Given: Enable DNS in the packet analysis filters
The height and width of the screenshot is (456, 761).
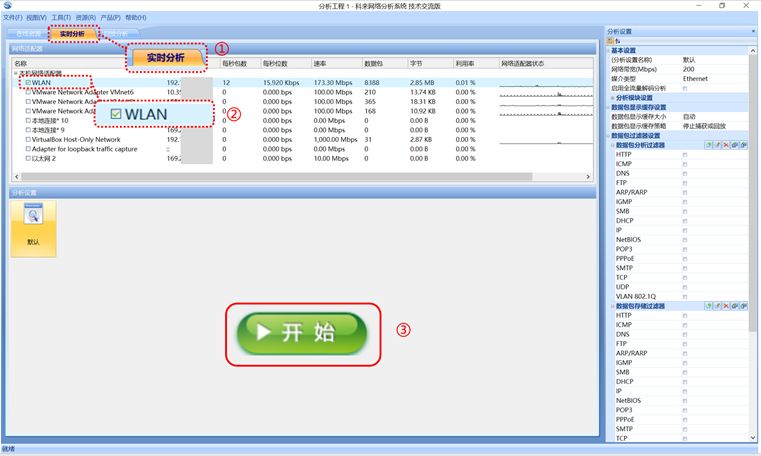Looking at the screenshot, I should [685, 174].
